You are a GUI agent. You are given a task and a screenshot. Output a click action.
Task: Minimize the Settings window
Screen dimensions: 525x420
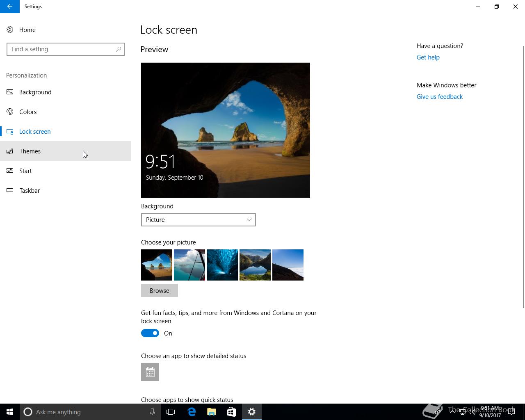[478, 7]
